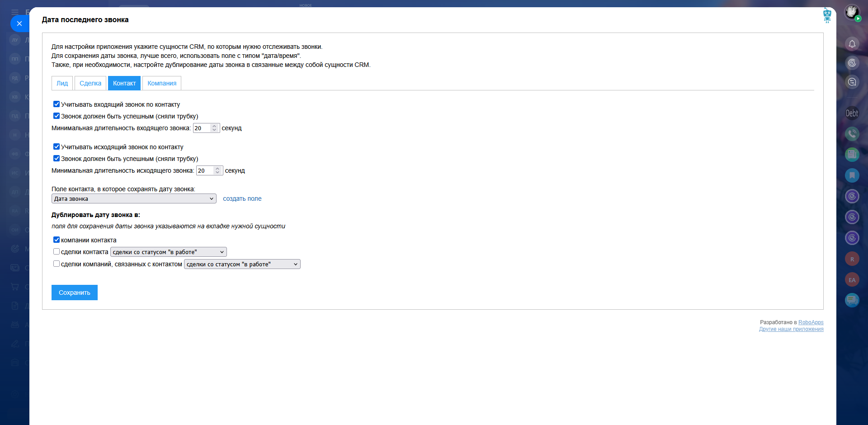Open the "Дата звонка" contact field dropdown

(x=134, y=199)
